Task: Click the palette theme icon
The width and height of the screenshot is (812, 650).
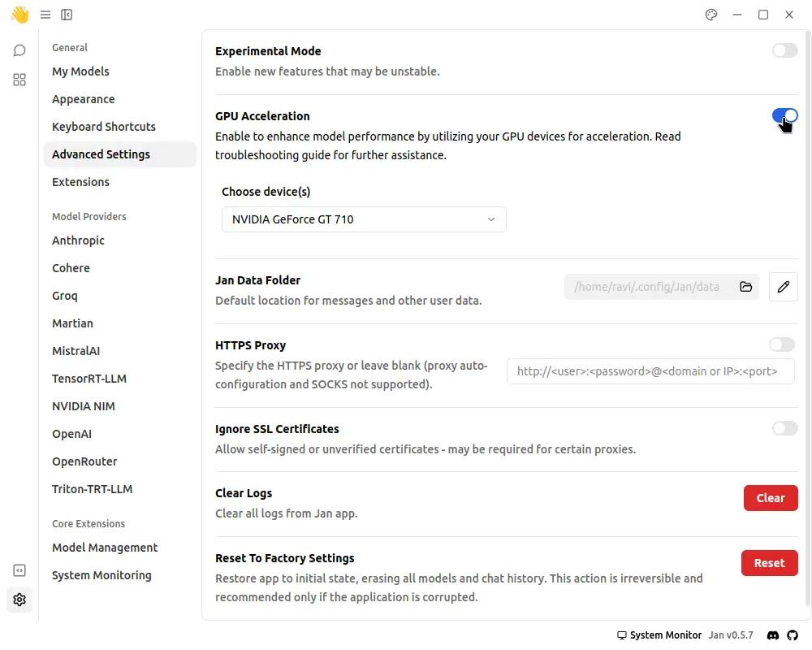Action: (x=711, y=15)
